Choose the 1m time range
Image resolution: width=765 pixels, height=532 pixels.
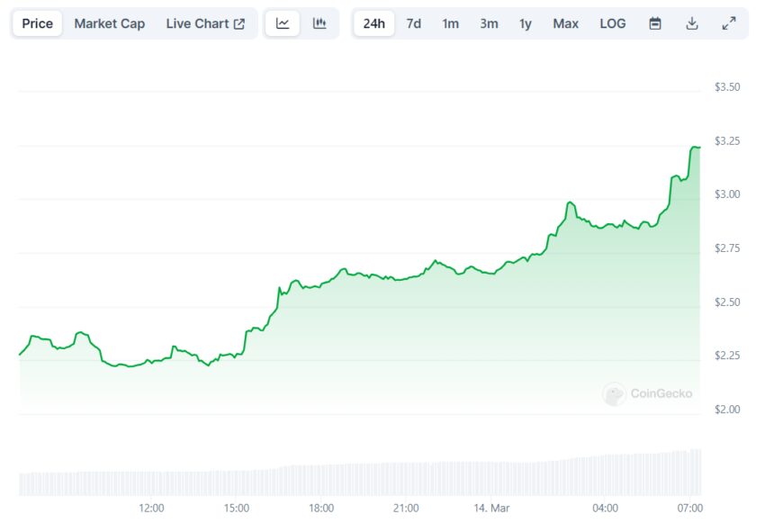pyautogui.click(x=450, y=23)
